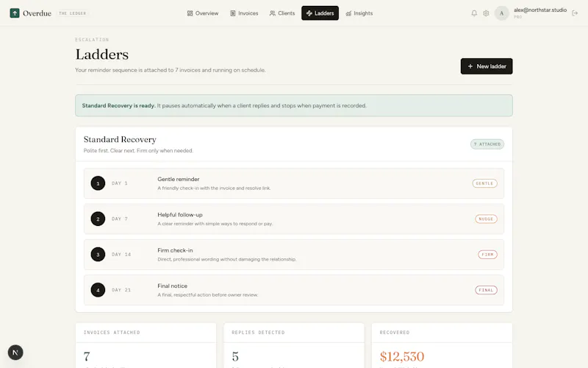
Task: Click the user avatar with letter A
Action: pyautogui.click(x=501, y=13)
